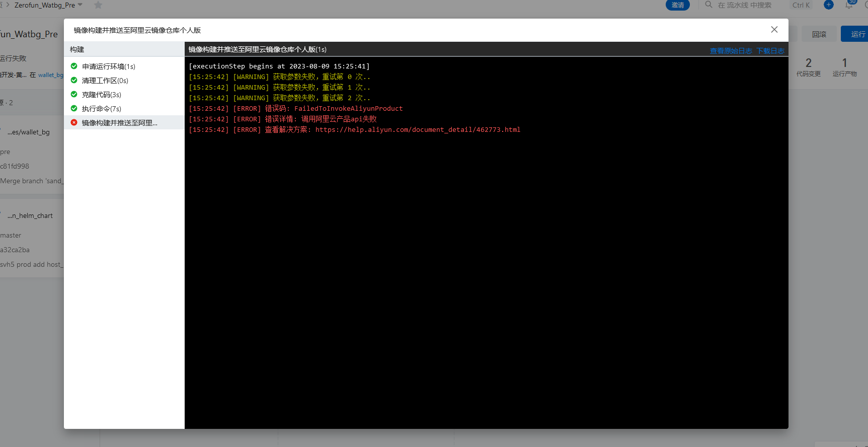Image resolution: width=868 pixels, height=447 pixels.
Task: Click the ...n_helm_chart source in background
Action: coord(30,216)
